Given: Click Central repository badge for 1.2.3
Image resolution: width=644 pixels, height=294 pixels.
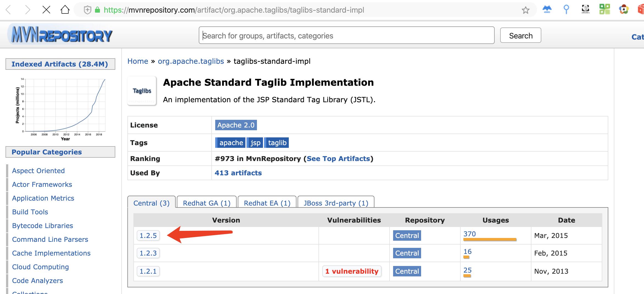Looking at the screenshot, I should (x=407, y=253).
